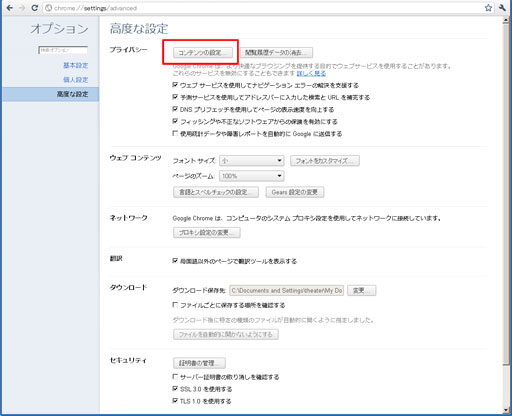Click the page icon in the address bar

[x=49, y=8]
